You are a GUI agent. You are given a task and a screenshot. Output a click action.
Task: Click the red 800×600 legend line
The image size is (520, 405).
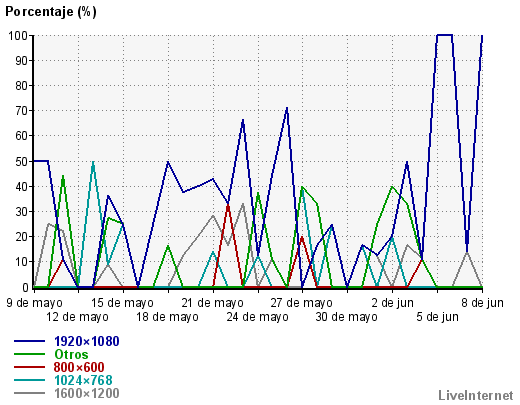click(x=29, y=367)
